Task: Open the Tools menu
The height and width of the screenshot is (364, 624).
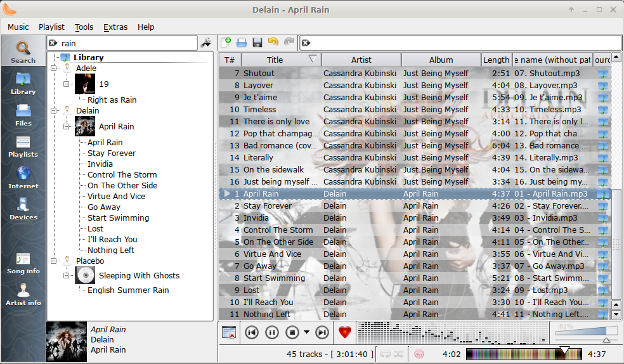Action: (84, 27)
